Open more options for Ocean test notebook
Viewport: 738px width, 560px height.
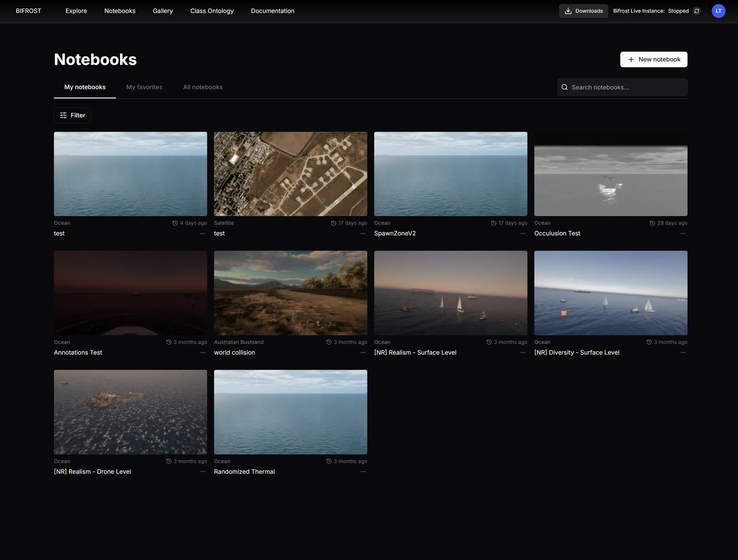pyautogui.click(x=203, y=234)
